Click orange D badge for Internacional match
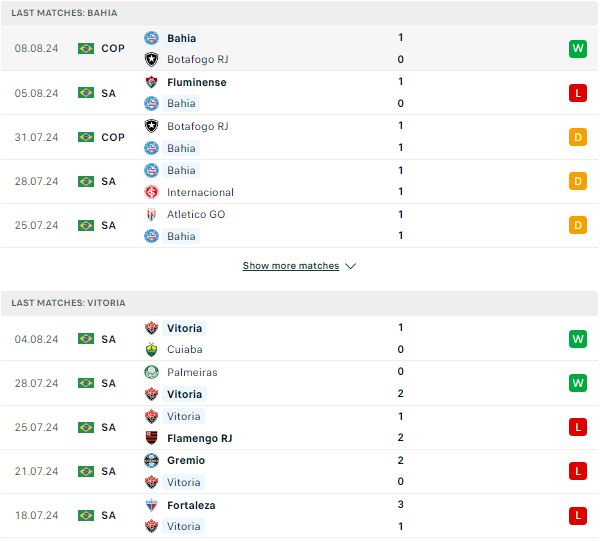608x541 pixels. pyautogui.click(x=578, y=181)
